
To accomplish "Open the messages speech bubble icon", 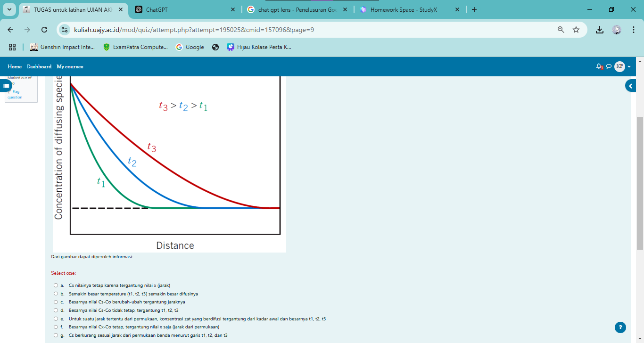I will pyautogui.click(x=609, y=66).
